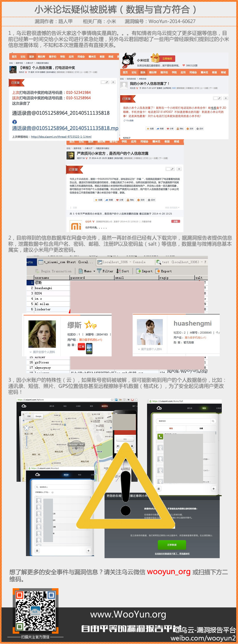Click the Sort toolbar item
The image size is (238, 644).
[123, 271]
